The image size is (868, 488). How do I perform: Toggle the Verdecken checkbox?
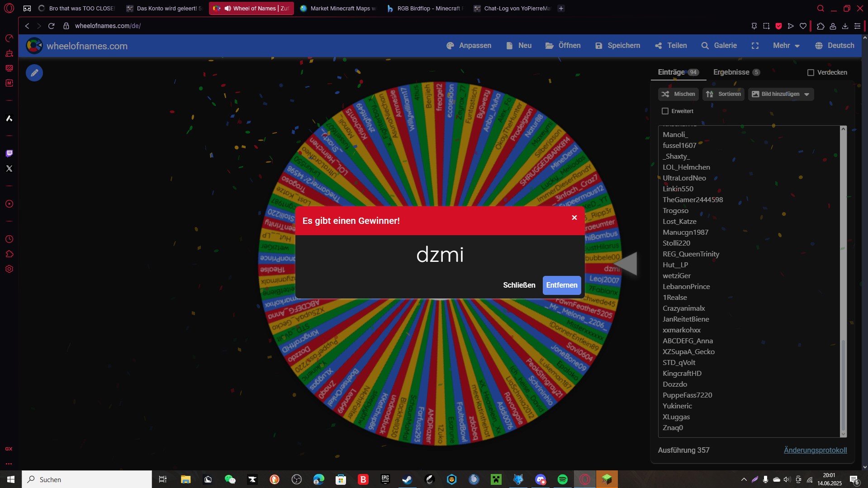[811, 72]
